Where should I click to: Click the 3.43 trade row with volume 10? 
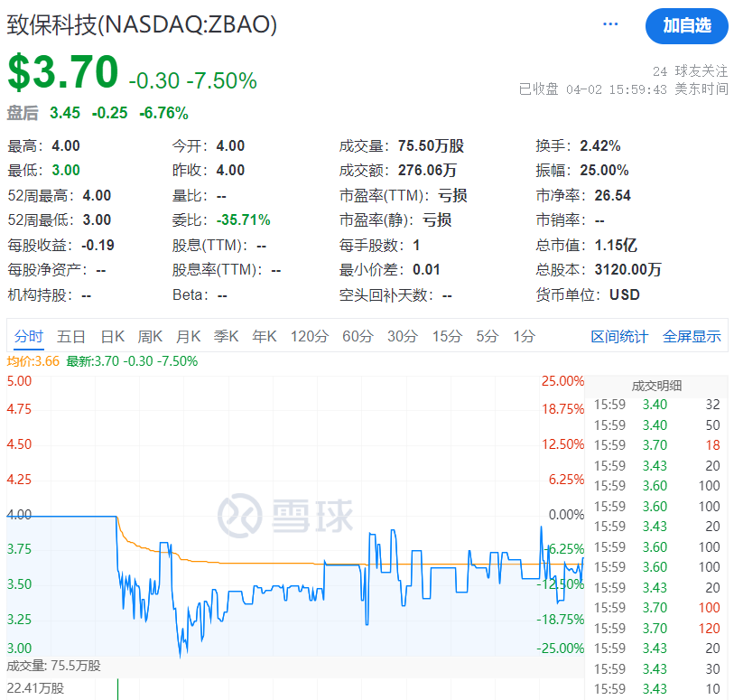tap(656, 689)
